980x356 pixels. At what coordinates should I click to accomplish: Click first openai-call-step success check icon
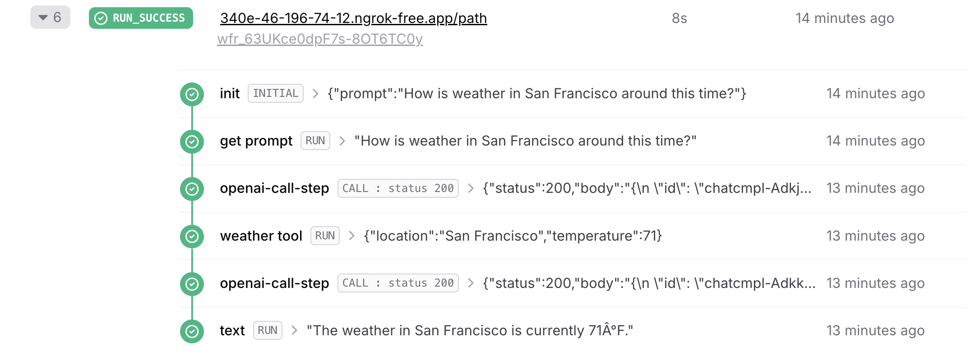[x=192, y=189]
